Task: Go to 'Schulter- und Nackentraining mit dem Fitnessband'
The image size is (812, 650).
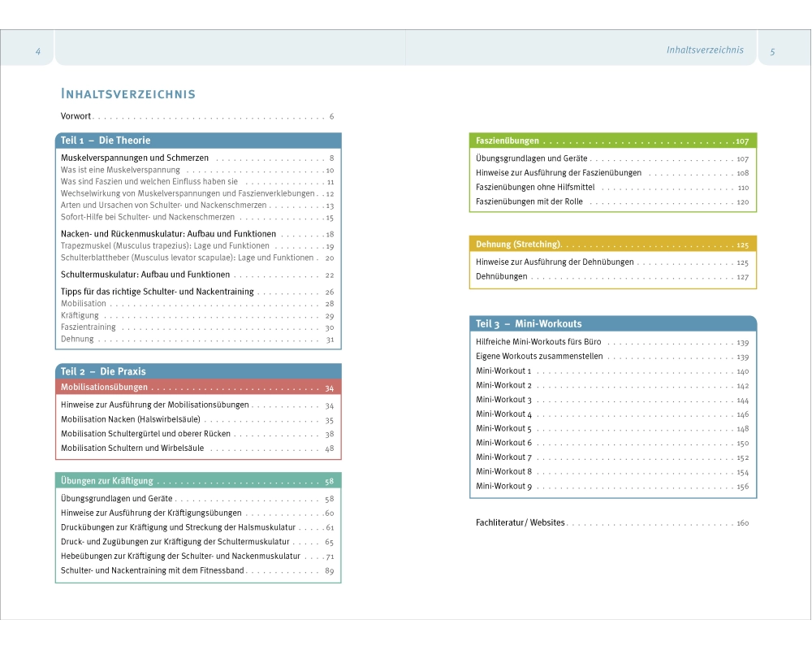Action: (152, 570)
